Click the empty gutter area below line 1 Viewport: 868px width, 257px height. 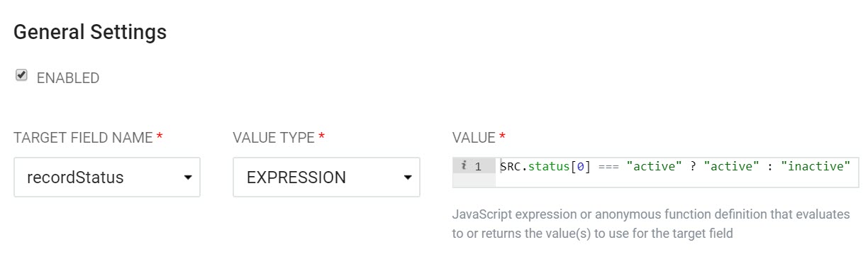pyautogui.click(x=474, y=180)
